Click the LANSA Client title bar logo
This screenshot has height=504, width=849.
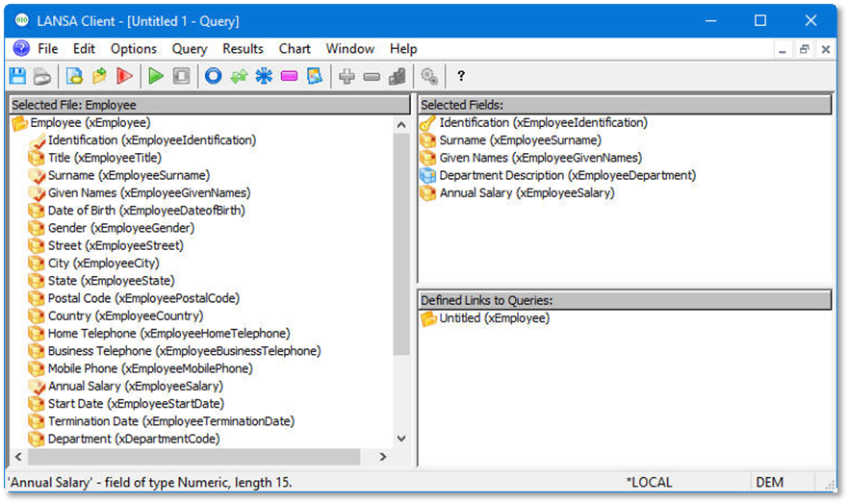coord(21,21)
